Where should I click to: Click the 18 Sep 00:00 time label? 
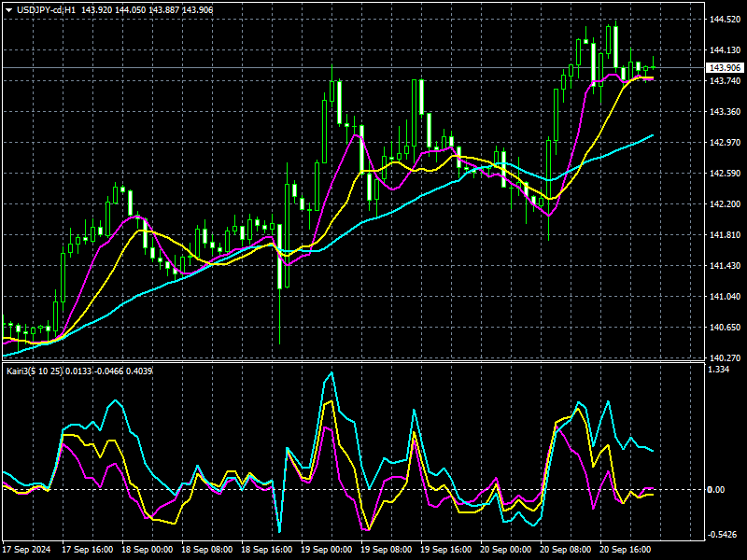148,550
